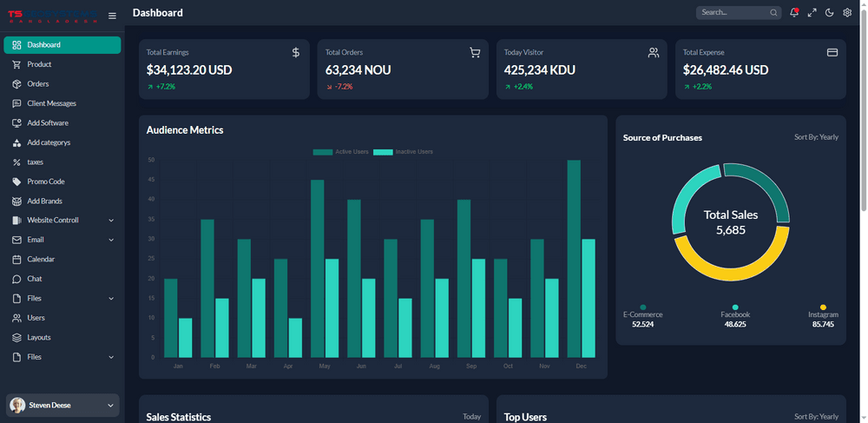Go to Client Messages in the sidebar

[x=51, y=103]
